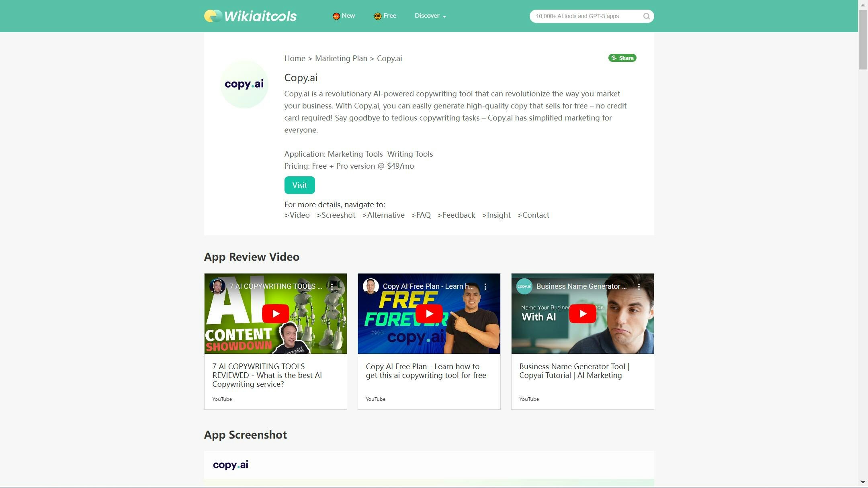Open options menu on Copy AI Free Plan video
This screenshot has width=868, height=488.
pos(485,286)
